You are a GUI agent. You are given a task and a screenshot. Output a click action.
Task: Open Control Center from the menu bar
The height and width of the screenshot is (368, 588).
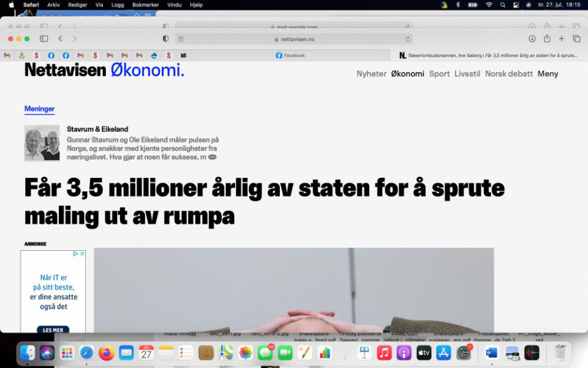516,5
